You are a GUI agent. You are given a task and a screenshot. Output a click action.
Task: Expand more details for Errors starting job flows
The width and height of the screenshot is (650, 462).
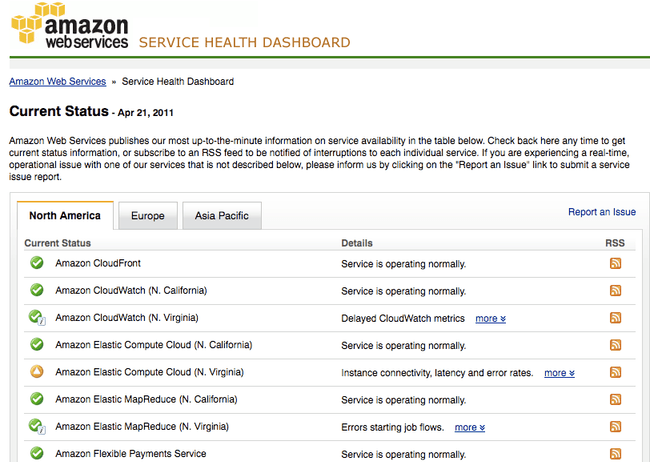click(x=470, y=427)
